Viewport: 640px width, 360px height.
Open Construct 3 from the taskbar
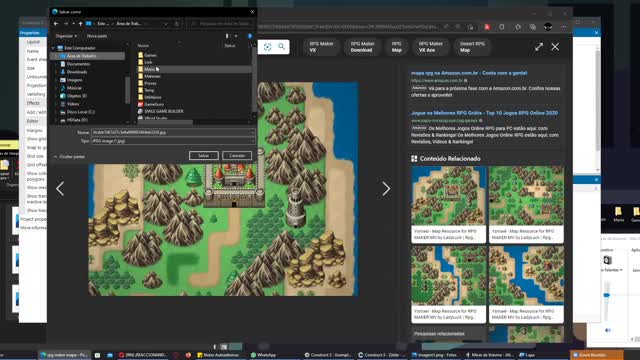378,355
